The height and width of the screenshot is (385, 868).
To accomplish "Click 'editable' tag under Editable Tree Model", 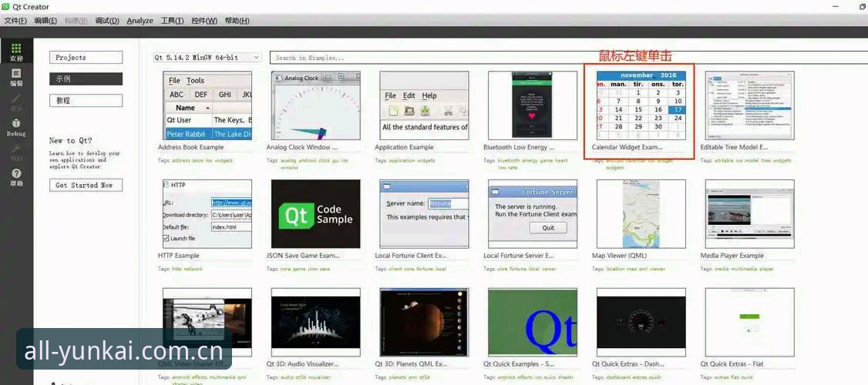I will click(725, 160).
